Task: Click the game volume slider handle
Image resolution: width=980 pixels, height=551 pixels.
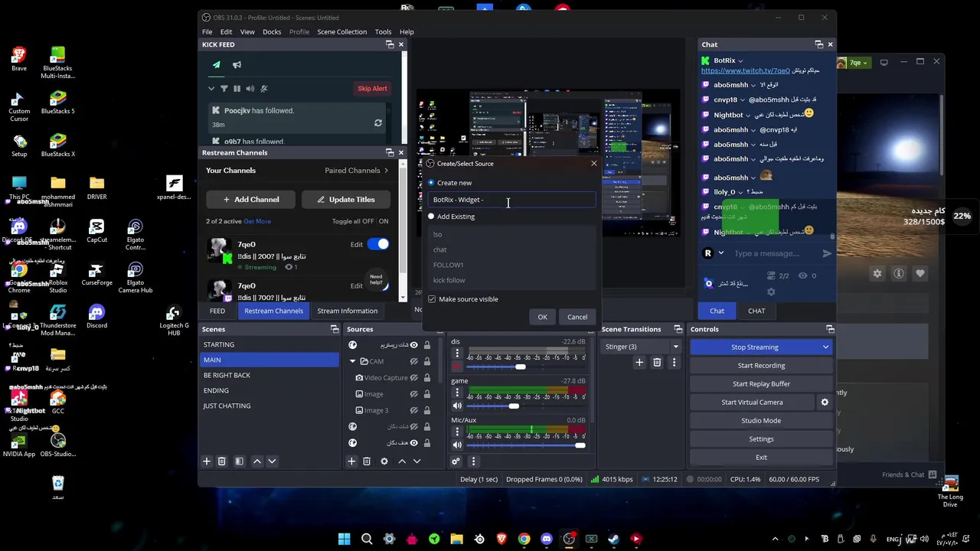Action: tap(514, 406)
